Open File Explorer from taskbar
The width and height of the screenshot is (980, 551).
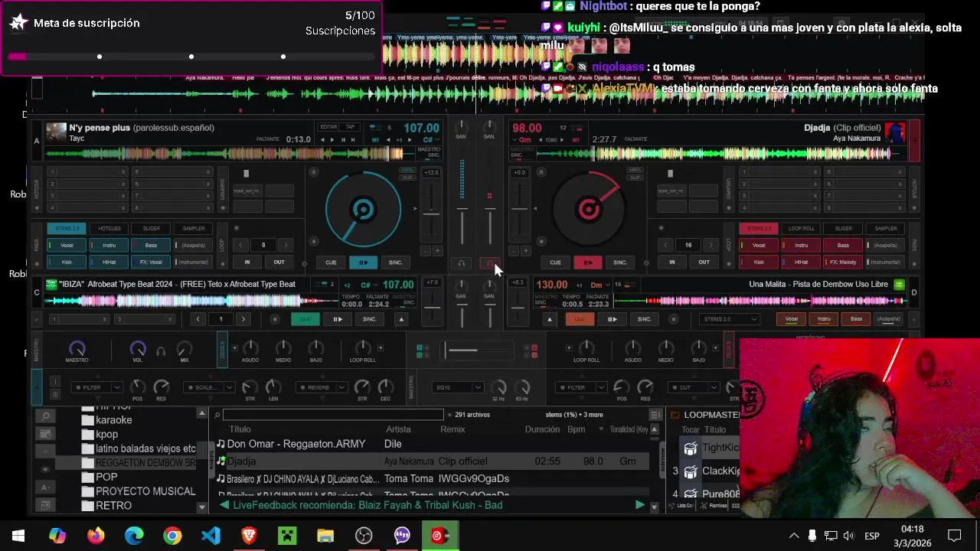(x=325, y=535)
